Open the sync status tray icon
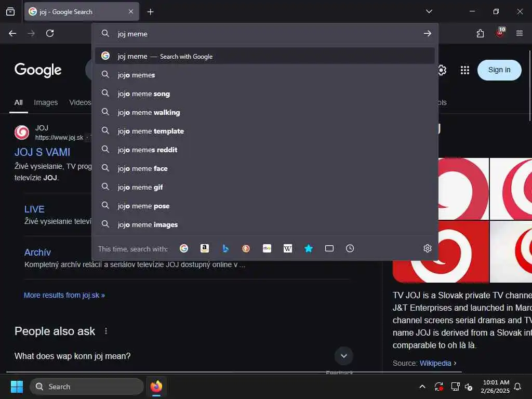 [x=438, y=387]
